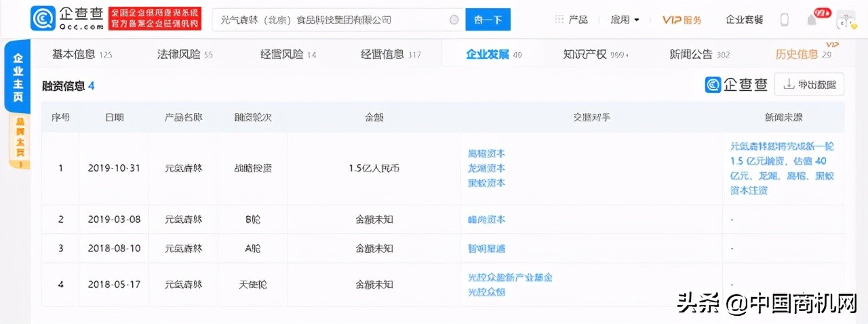
Task: Select the 企业发展 tab
Action: [x=493, y=54]
